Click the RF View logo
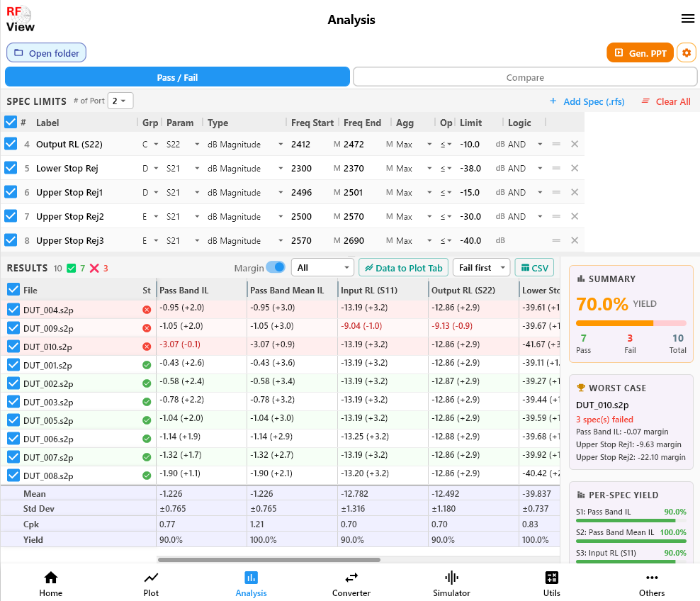 point(20,19)
